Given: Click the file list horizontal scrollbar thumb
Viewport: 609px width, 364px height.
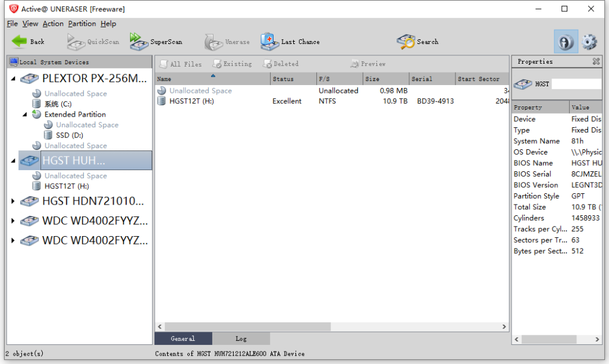Looking at the screenshot, I should 247,327.
